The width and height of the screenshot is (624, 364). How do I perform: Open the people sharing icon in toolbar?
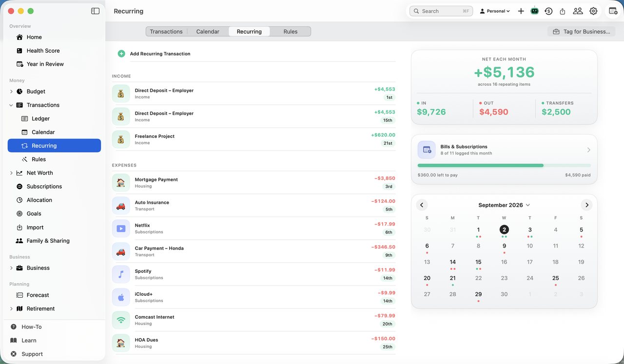click(x=578, y=11)
